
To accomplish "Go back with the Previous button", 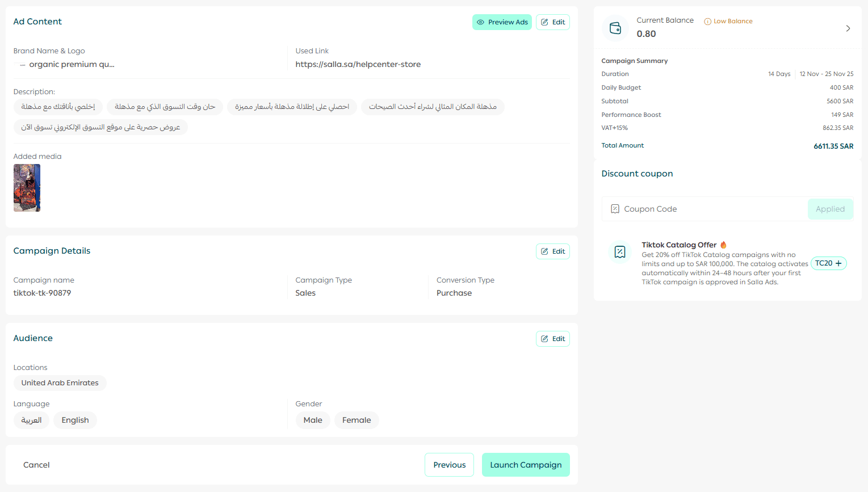I will tap(449, 465).
